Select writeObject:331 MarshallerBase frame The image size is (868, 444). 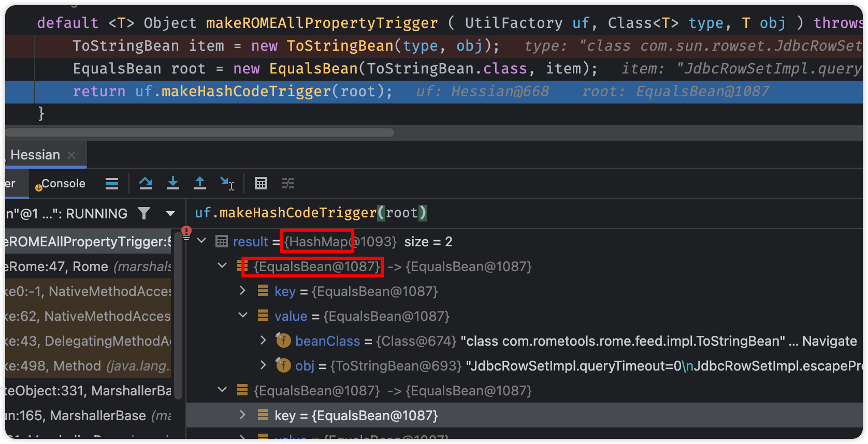88,391
